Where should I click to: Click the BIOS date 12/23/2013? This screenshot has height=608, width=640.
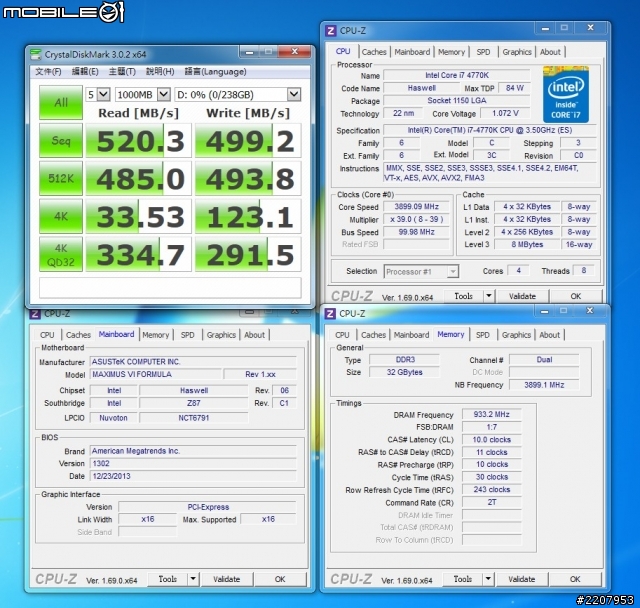193,476
